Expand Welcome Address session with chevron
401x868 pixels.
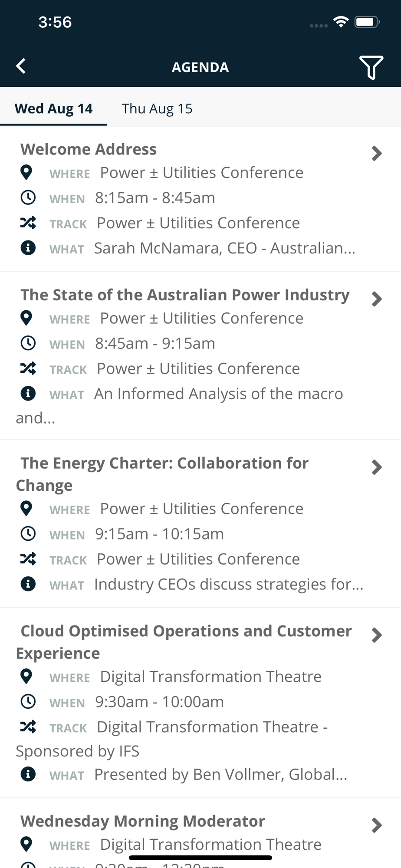point(377,153)
